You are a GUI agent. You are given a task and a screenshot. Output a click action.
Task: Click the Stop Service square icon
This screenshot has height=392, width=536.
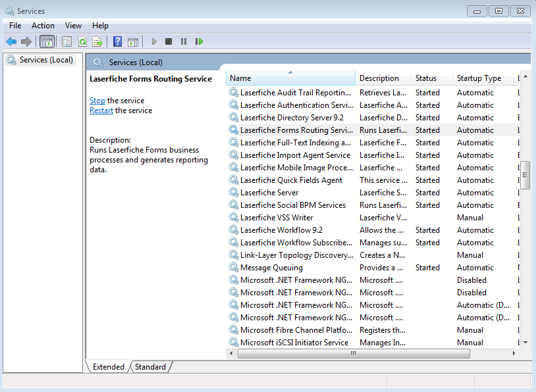[169, 41]
